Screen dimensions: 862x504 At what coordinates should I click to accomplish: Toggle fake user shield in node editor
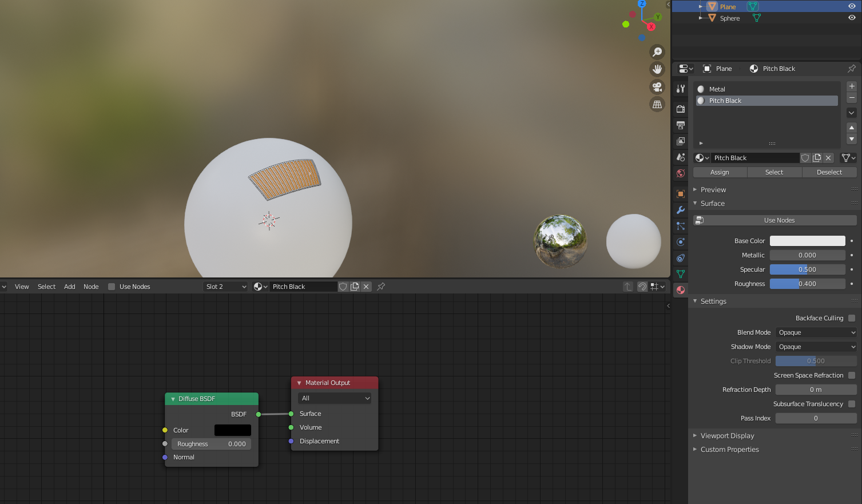[343, 287]
